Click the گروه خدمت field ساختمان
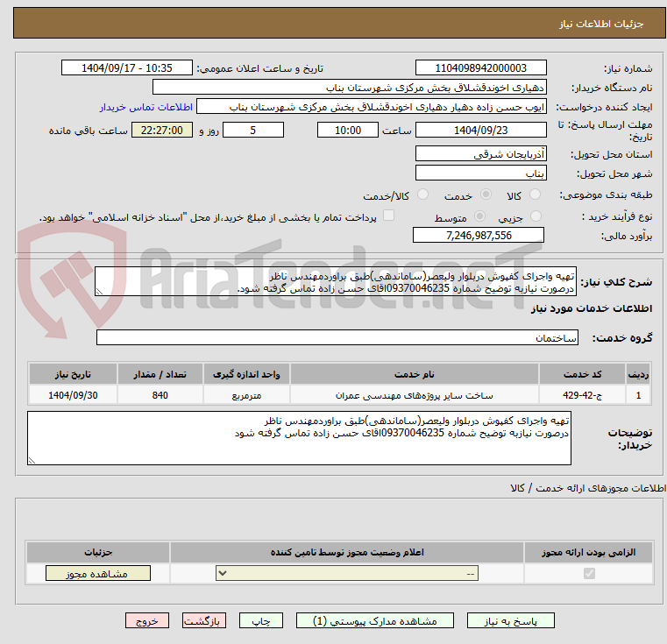This screenshot has height=644, width=667. click(x=337, y=337)
